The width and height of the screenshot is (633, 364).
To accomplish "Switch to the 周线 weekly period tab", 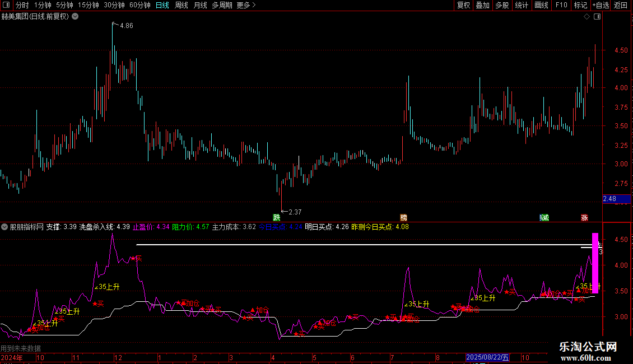I will tap(181, 5).
